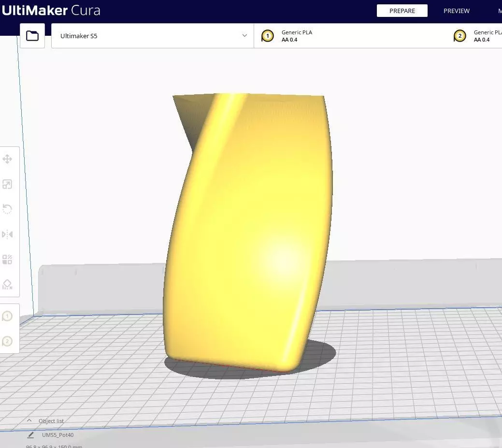
Task: Open file using the folder icon
Action: click(x=32, y=36)
